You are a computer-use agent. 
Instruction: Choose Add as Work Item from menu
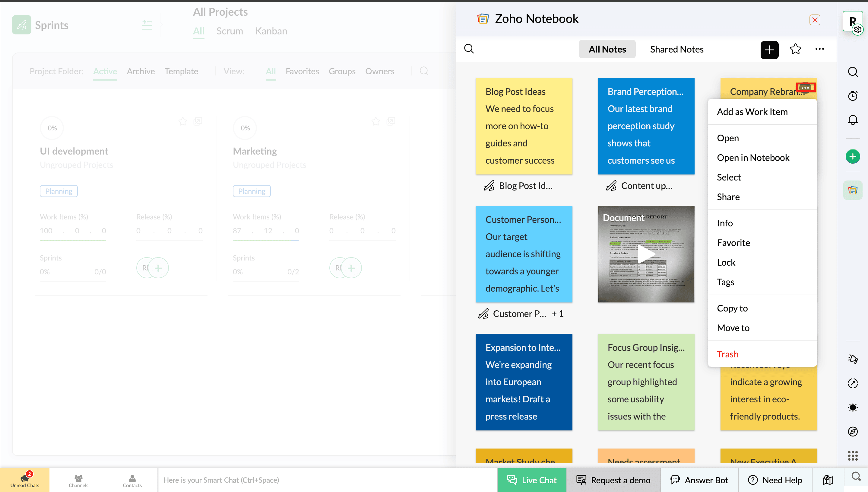click(752, 111)
